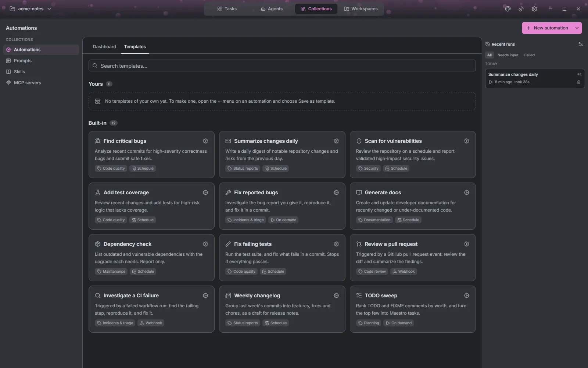Click the Code quality tag on Fix failing tests
This screenshot has width=588, height=368.
tap(241, 272)
